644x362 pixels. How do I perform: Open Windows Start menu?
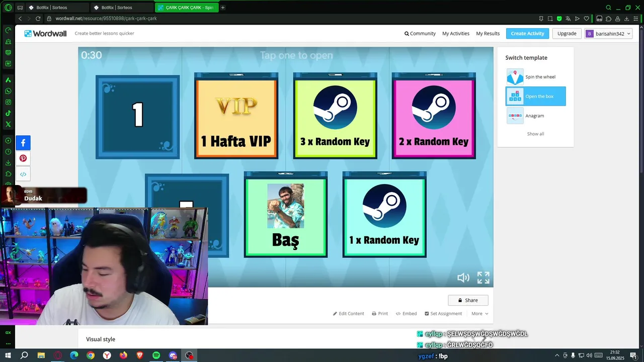pyautogui.click(x=8, y=355)
